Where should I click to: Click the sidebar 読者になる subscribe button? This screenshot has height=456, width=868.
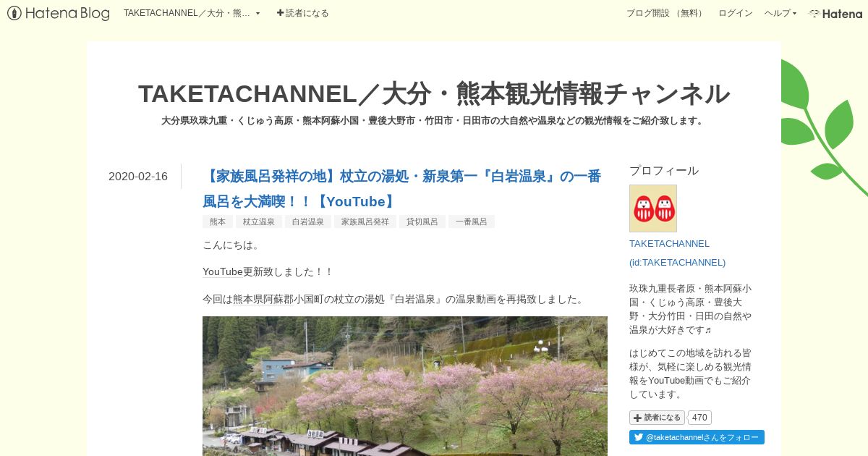657,418
